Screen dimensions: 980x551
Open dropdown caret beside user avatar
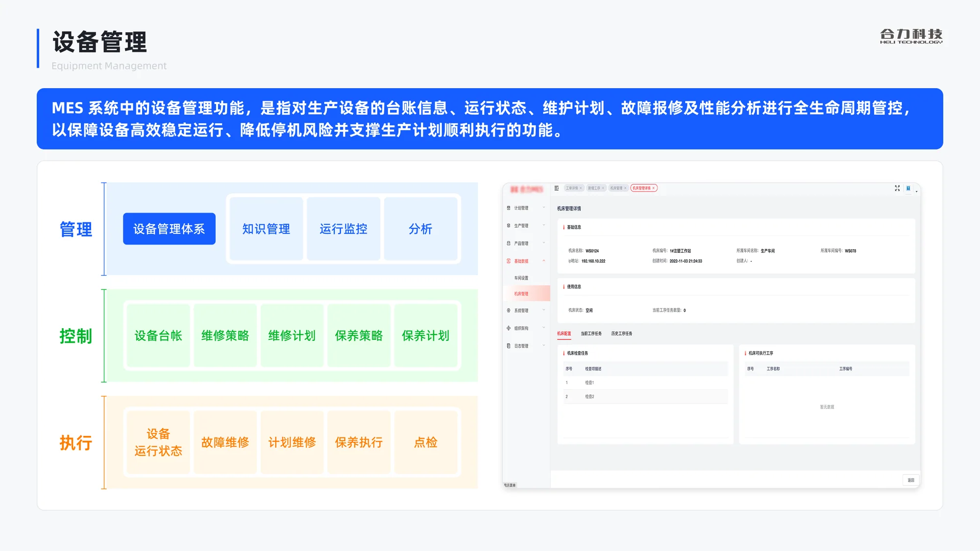pyautogui.click(x=916, y=192)
